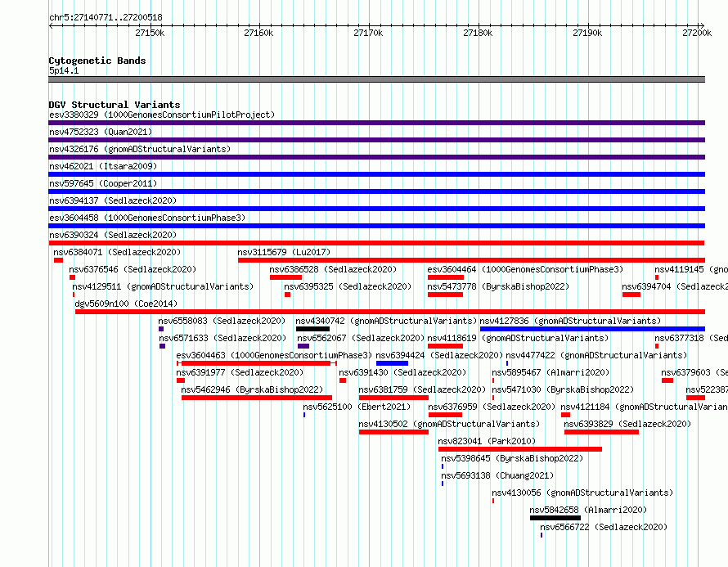Click the red nsv6386528 variant bar
This screenshot has width=728, height=567.
point(286,277)
